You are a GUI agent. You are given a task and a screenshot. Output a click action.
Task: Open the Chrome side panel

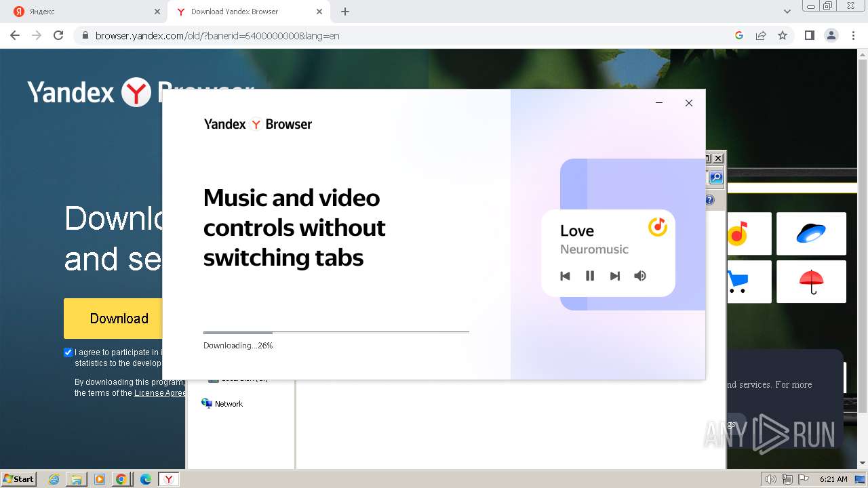click(x=809, y=35)
